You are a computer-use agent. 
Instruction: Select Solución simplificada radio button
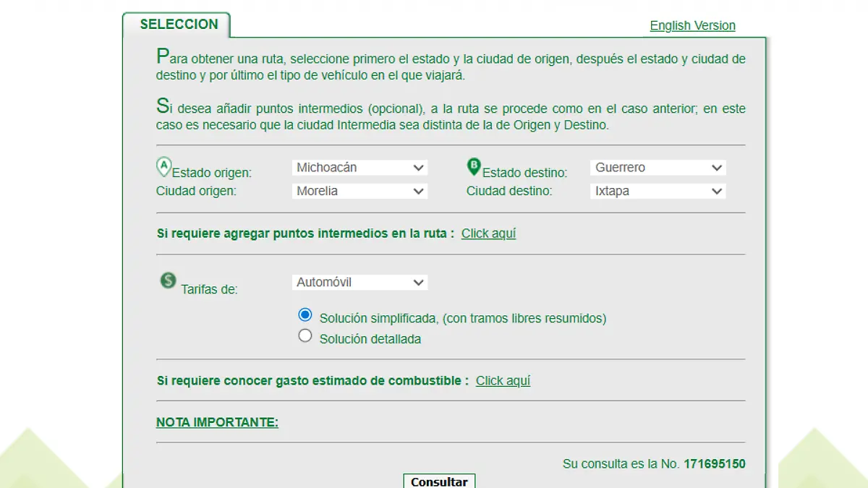point(305,315)
